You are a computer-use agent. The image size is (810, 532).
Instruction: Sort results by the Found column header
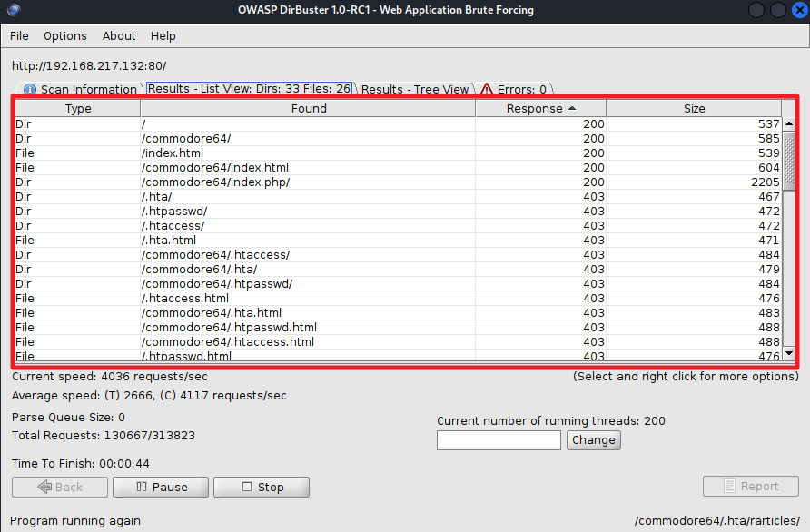tap(309, 108)
